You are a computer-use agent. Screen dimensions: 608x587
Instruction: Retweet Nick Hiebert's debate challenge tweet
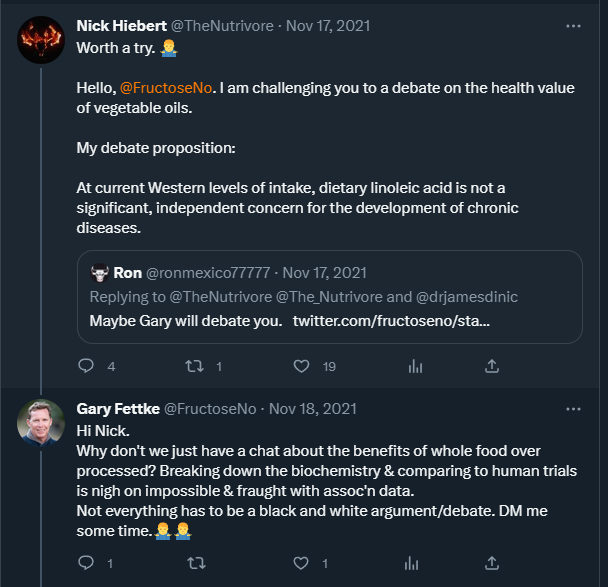194,367
